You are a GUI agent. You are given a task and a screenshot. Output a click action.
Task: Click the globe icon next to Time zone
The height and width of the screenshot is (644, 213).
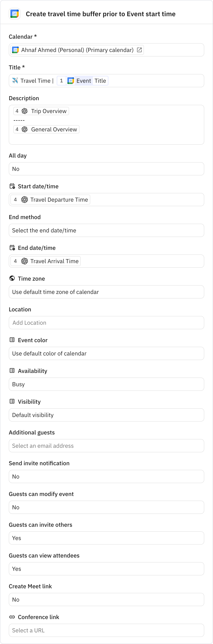pos(12,278)
